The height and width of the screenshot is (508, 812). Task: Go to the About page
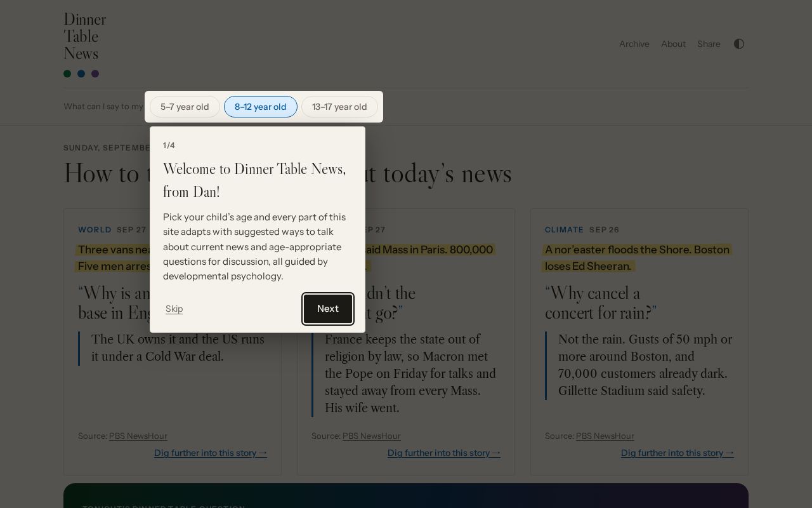pyautogui.click(x=673, y=44)
